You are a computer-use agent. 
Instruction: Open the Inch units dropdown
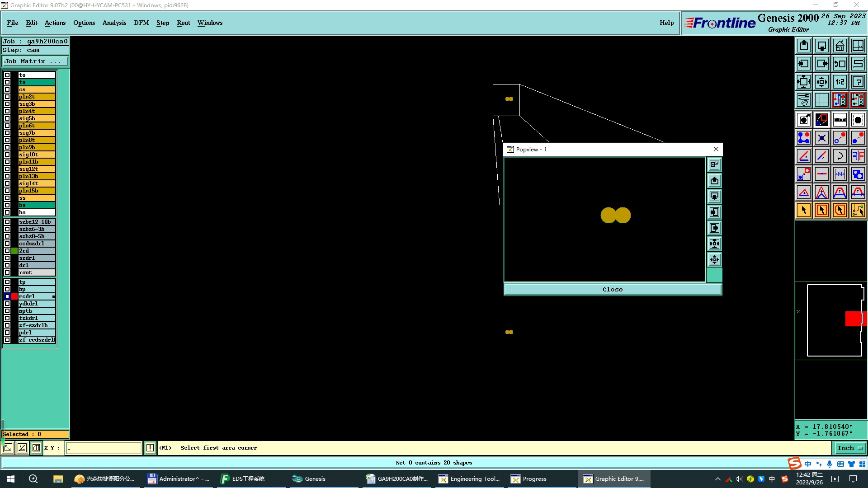pyautogui.click(x=850, y=448)
